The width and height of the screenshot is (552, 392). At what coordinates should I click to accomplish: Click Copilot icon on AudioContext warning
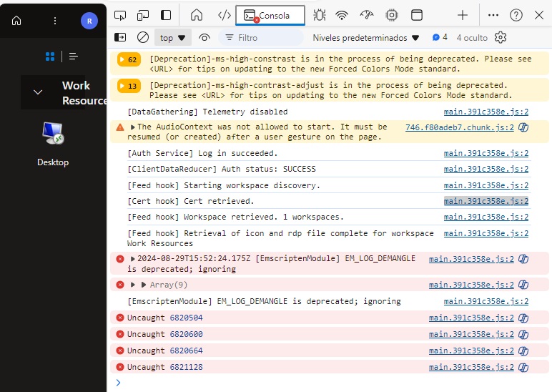(523, 127)
